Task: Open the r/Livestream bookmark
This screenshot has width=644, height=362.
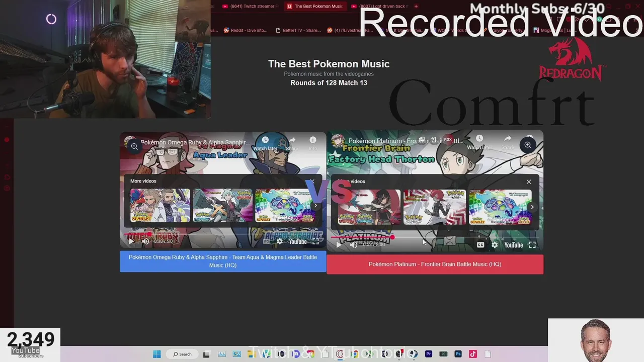Action: coord(350,30)
